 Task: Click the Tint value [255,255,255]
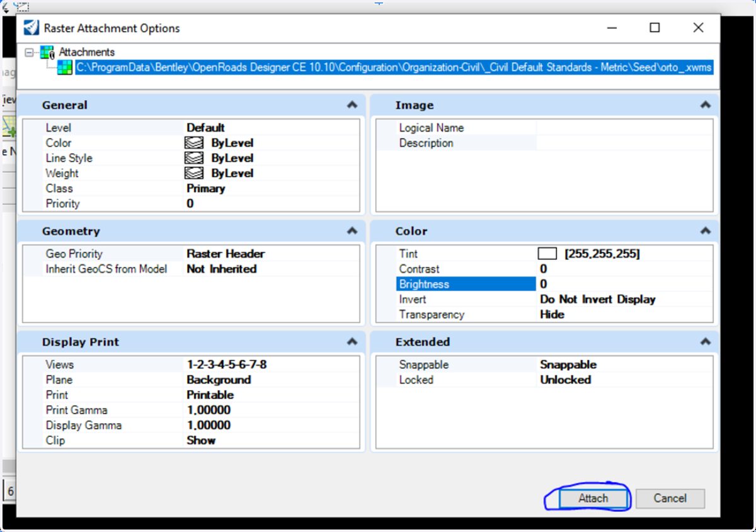point(602,254)
